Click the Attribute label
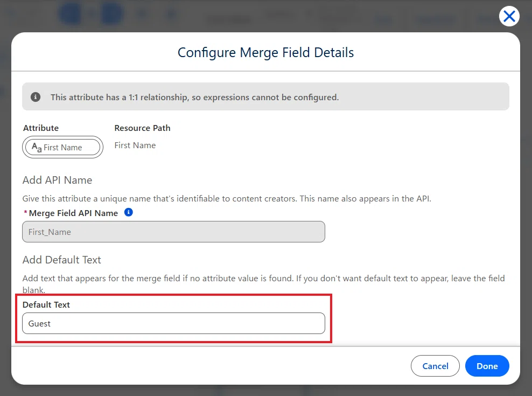This screenshot has width=532, height=396. click(x=41, y=128)
